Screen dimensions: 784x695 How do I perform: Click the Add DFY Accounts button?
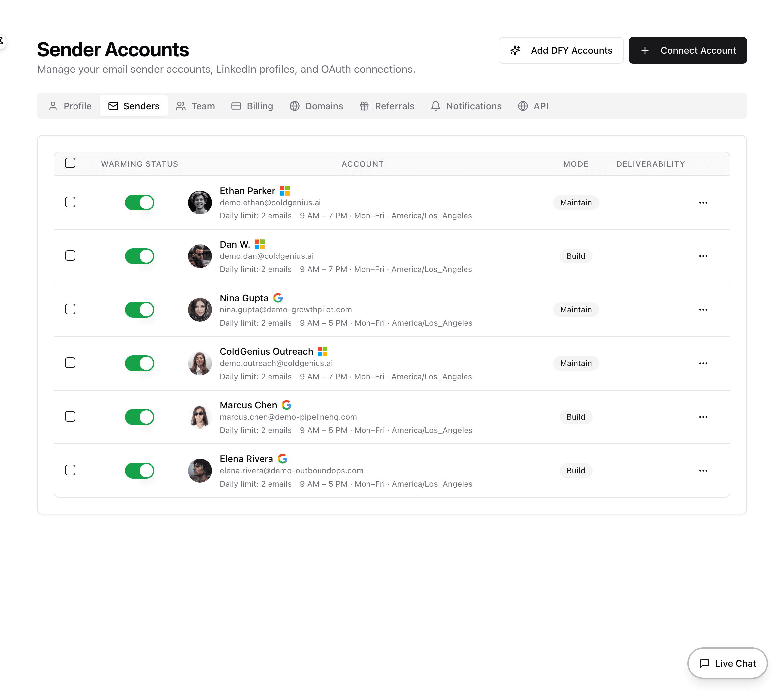pyautogui.click(x=561, y=51)
